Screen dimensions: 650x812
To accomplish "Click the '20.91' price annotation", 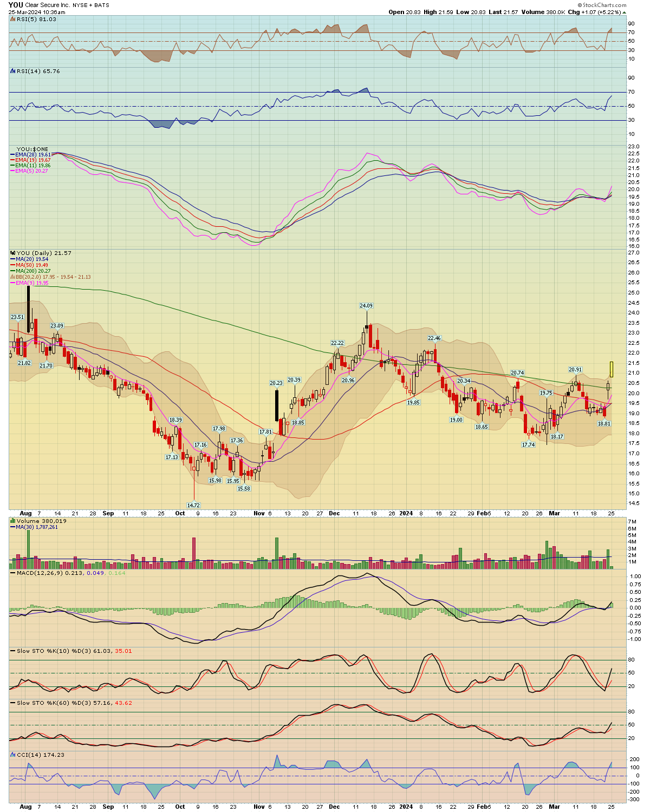I will (575, 370).
